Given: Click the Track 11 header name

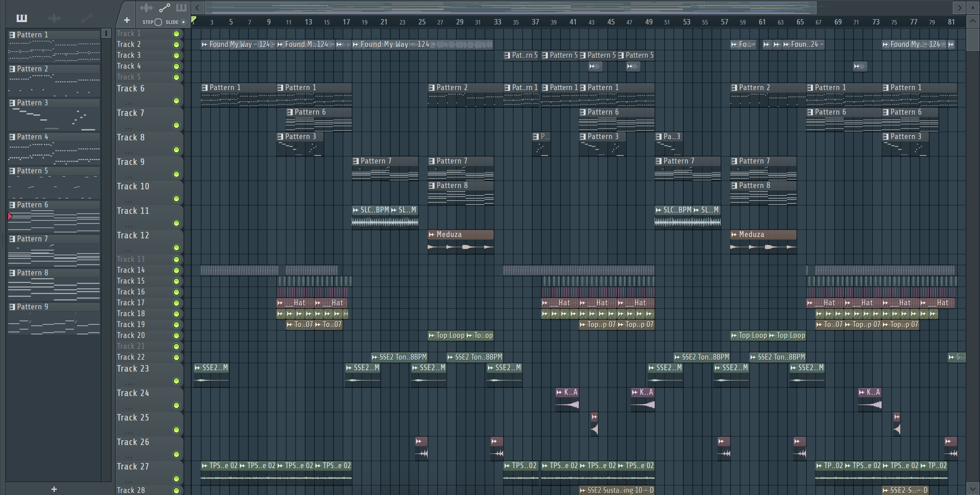Looking at the screenshot, I should click(x=133, y=211).
